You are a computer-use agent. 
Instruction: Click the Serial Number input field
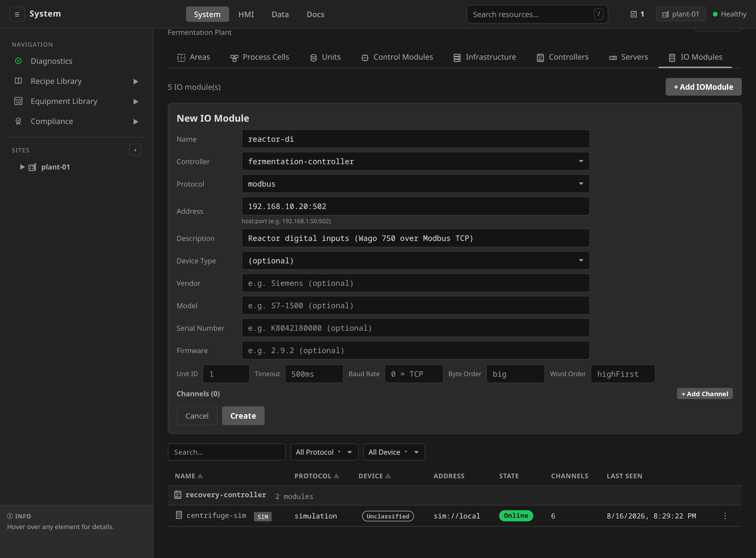coord(416,328)
